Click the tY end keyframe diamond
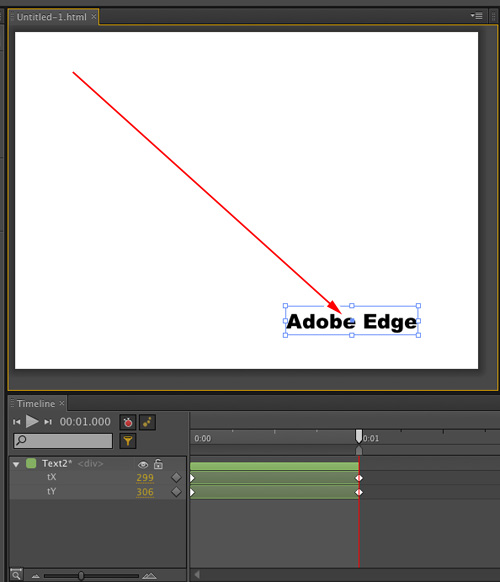This screenshot has width=500, height=582. pyautogui.click(x=359, y=493)
